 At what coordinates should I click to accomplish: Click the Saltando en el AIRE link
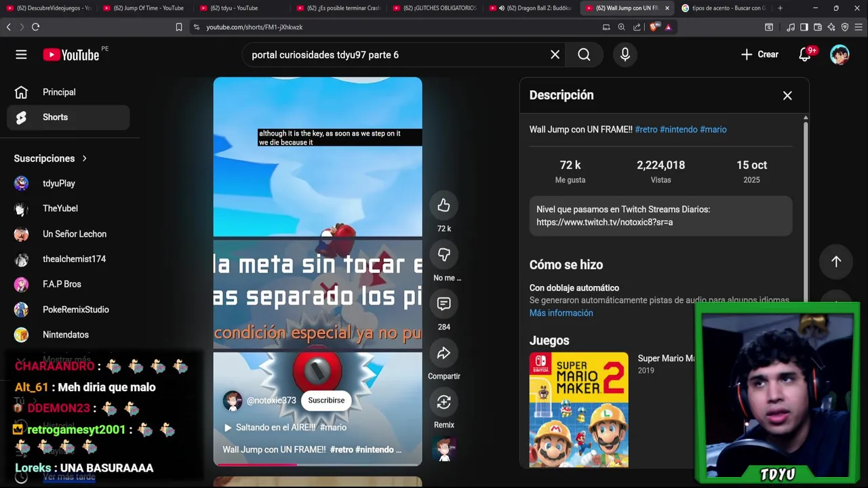click(x=285, y=428)
